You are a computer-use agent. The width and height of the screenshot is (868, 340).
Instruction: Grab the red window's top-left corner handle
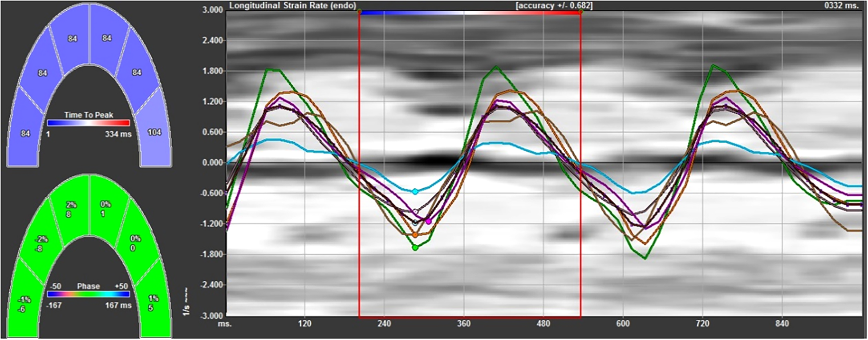point(359,12)
